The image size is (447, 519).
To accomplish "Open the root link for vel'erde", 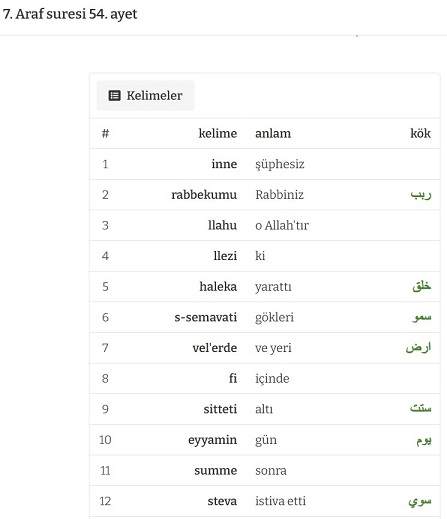I will click(418, 348).
